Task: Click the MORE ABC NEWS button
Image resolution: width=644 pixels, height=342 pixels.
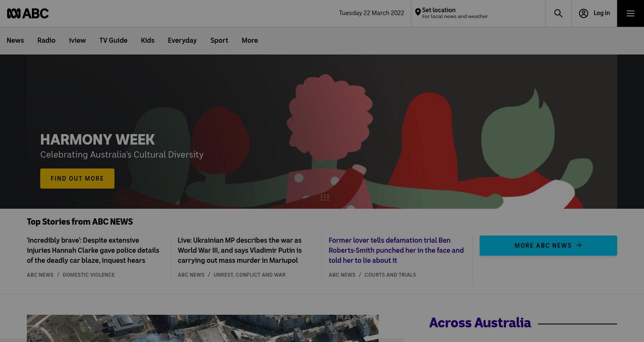Action: (548, 246)
